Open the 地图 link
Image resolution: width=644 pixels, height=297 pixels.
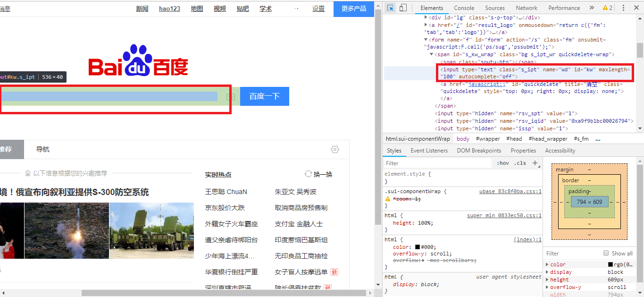pyautogui.click(x=197, y=8)
